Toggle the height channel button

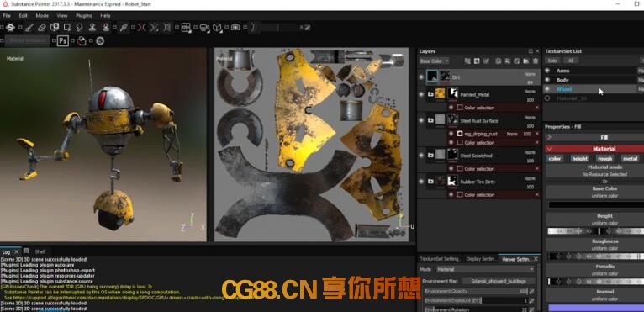click(579, 158)
